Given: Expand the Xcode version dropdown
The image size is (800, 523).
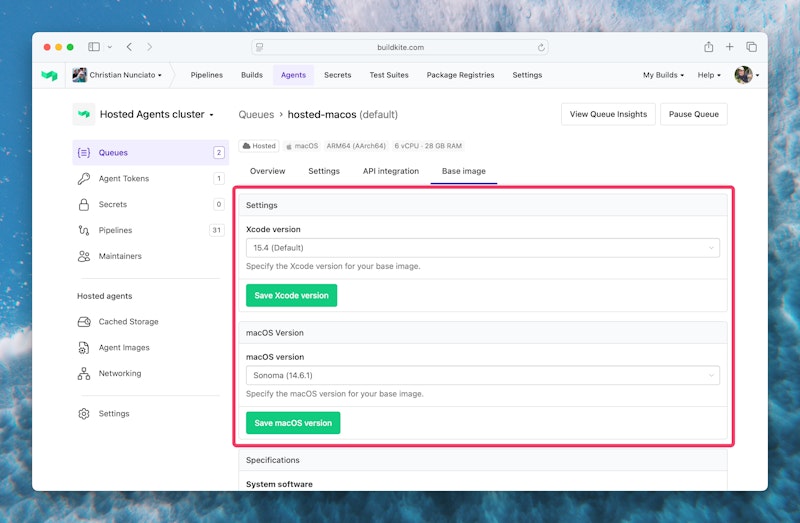Looking at the screenshot, I should click(x=482, y=248).
